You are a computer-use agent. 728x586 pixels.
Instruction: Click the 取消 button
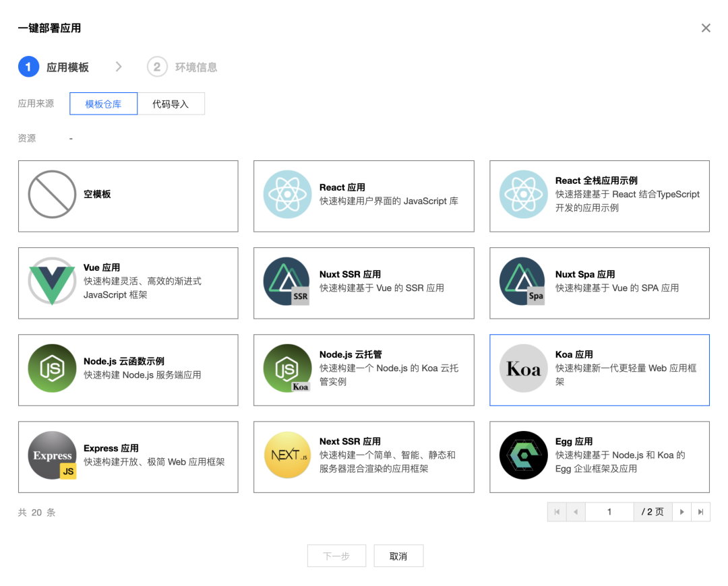398,556
